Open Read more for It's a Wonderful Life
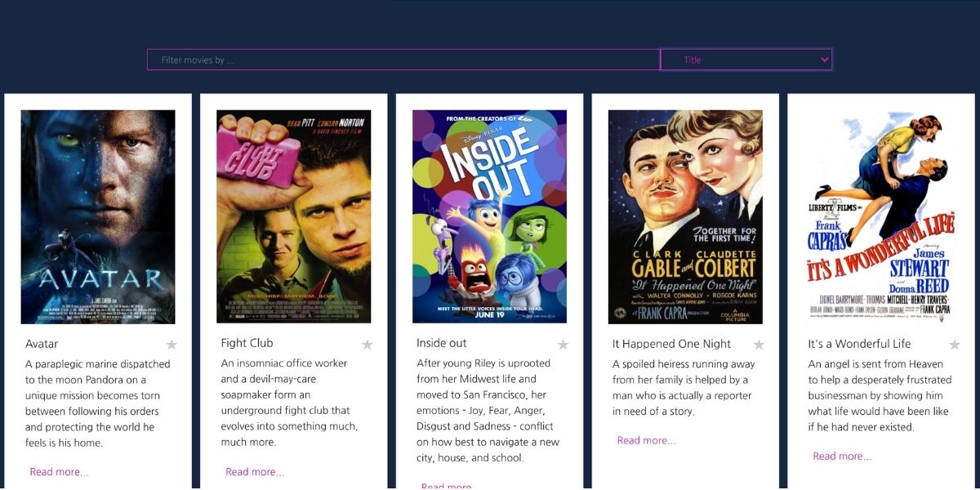 pos(842,457)
